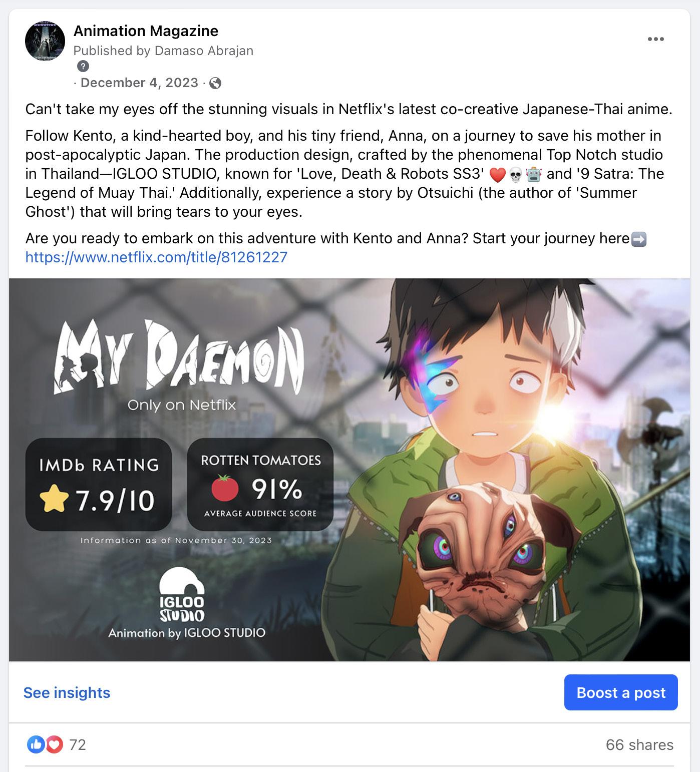The image size is (700, 772).
Task: Click the December 4, 2023 timestamp
Action: 139,83
